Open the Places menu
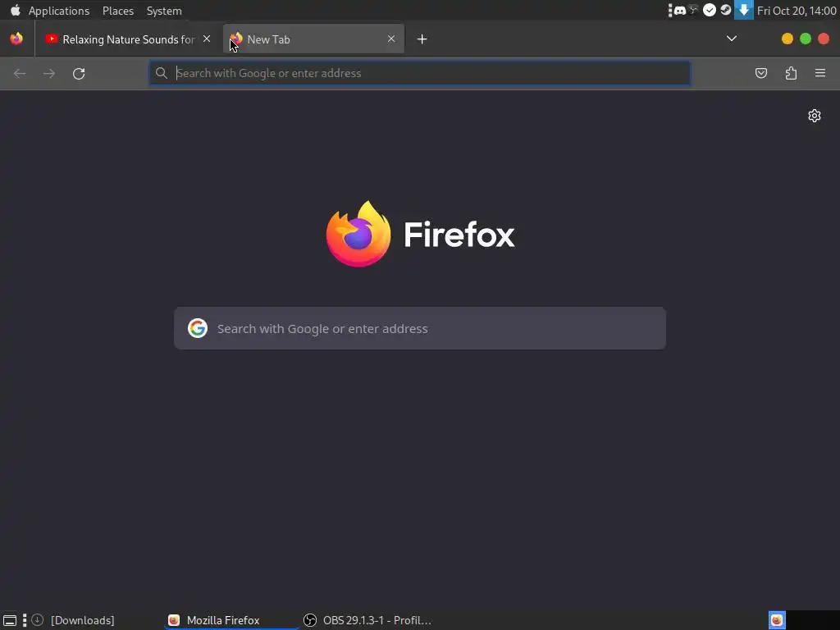 pos(118,11)
